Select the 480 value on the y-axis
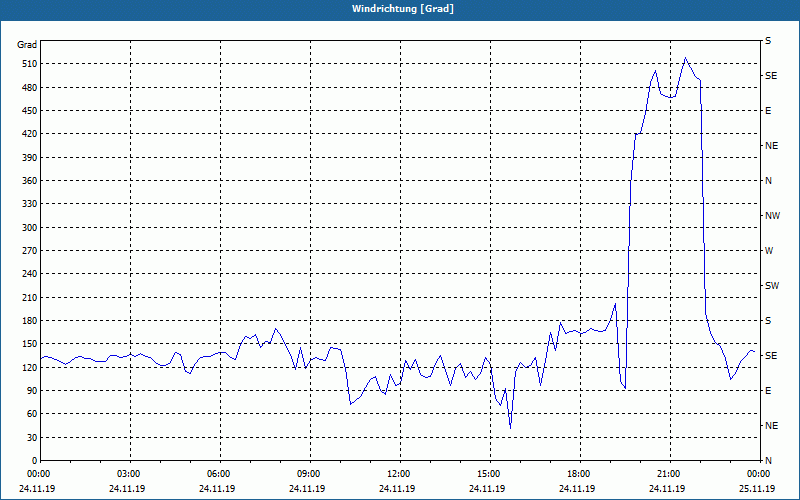The width and height of the screenshot is (800, 500). (x=30, y=87)
